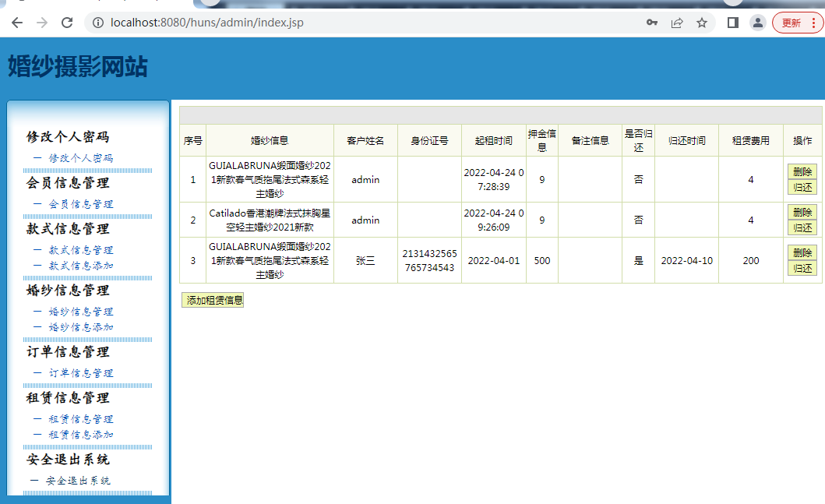Screen dimensions: 825x504
Task: Delete the first rental row with 删除
Action: (x=802, y=171)
